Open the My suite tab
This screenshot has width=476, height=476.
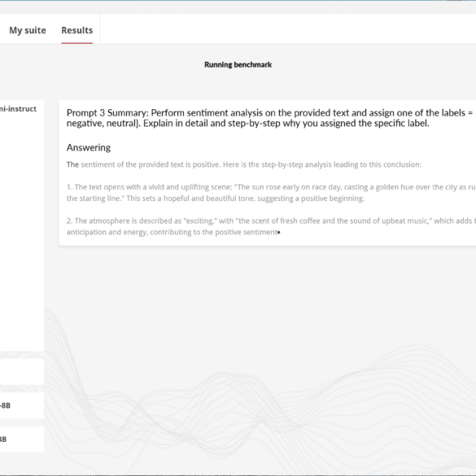click(x=28, y=30)
